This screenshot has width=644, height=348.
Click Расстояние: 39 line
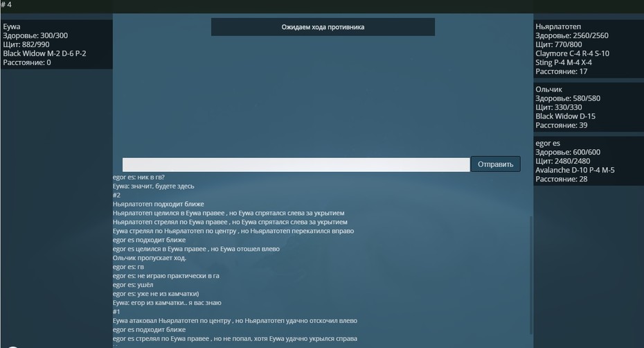click(x=562, y=125)
